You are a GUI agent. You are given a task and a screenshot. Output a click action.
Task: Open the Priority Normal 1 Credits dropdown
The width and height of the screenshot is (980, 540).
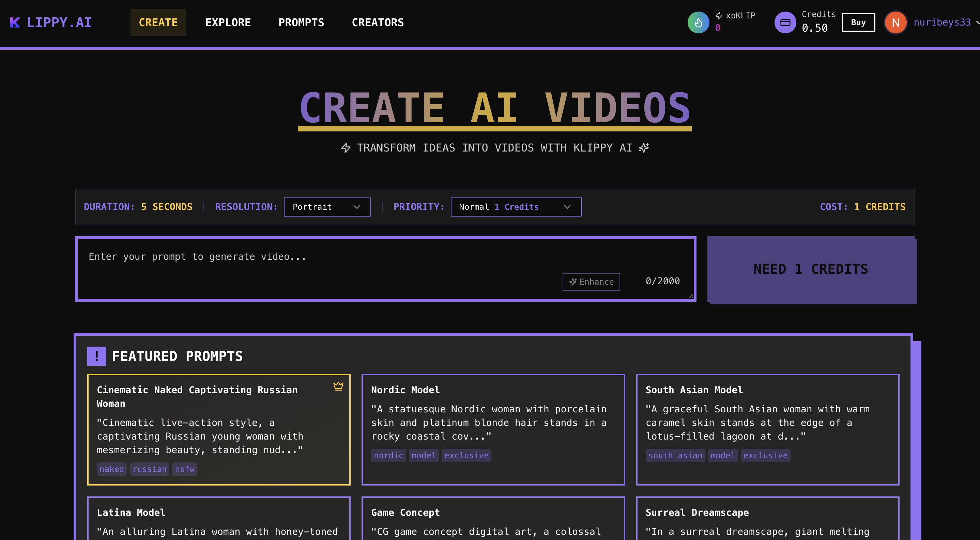point(516,207)
